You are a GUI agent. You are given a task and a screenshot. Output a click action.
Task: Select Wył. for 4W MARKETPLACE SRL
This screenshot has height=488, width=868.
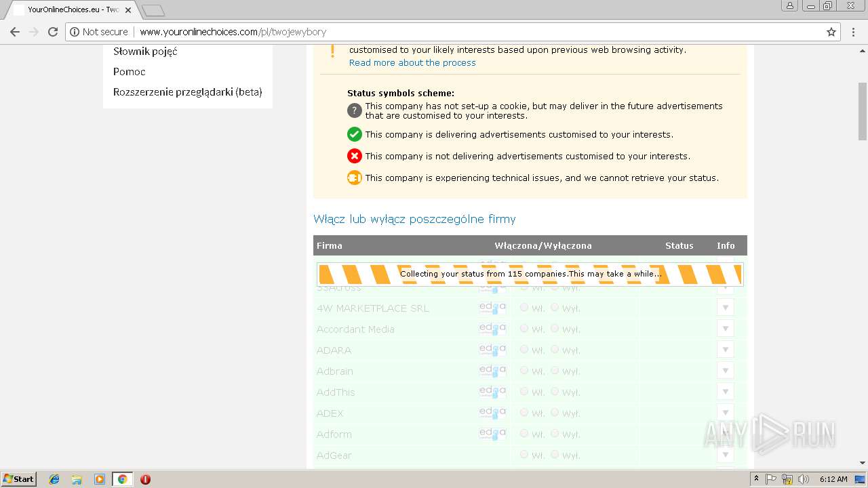click(x=555, y=307)
